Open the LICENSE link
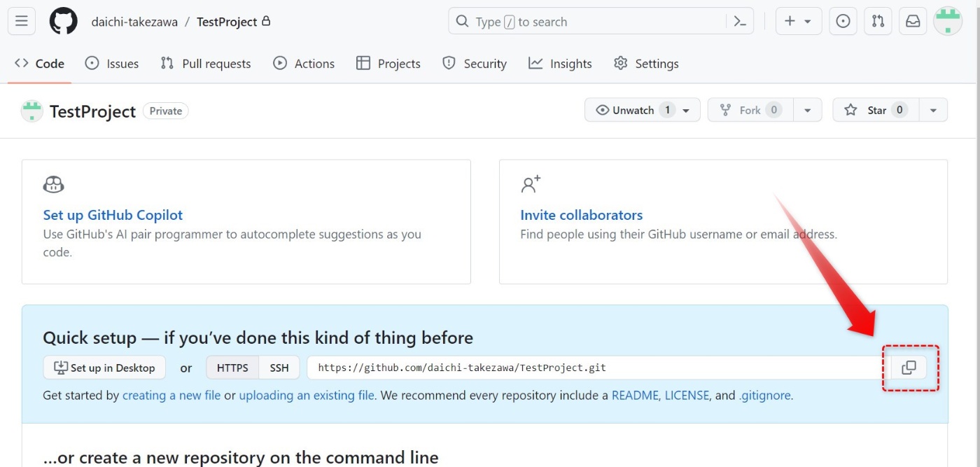The height and width of the screenshot is (467, 980). [687, 395]
